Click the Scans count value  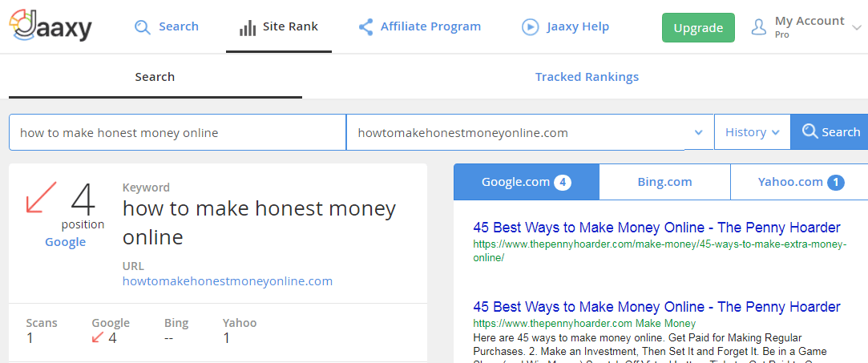point(30,337)
